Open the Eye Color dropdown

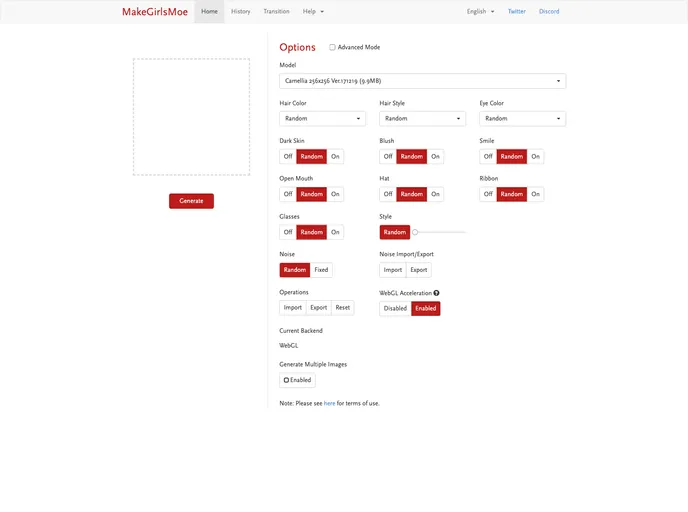tap(522, 119)
